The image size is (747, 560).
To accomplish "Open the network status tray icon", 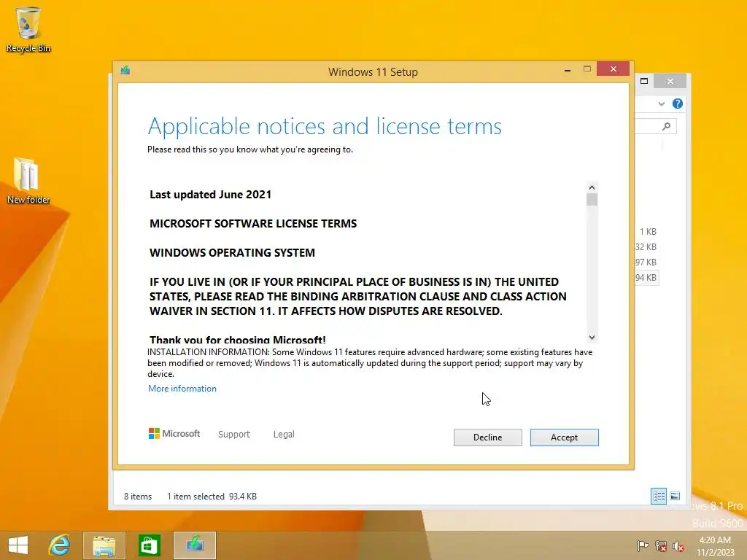I will 661,545.
